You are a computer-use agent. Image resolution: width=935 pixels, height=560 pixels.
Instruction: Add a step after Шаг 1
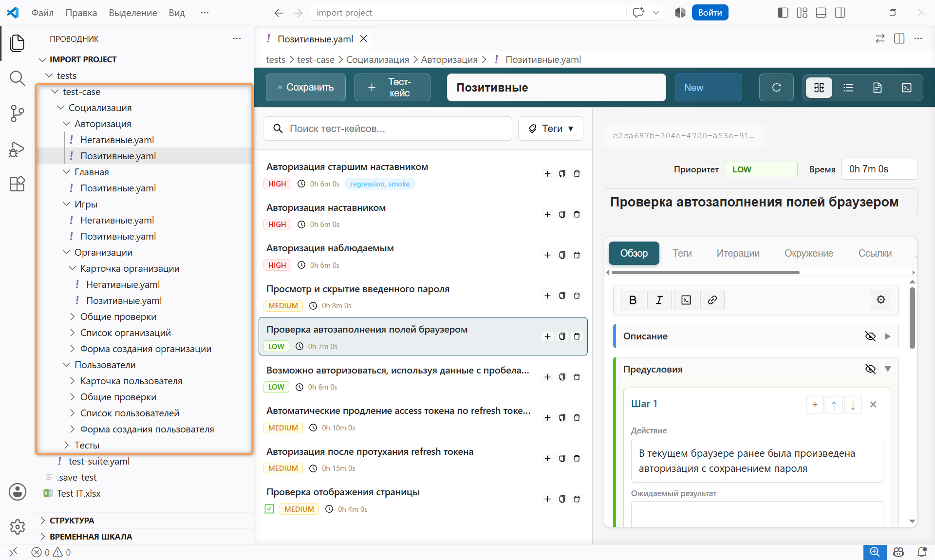pyautogui.click(x=815, y=405)
